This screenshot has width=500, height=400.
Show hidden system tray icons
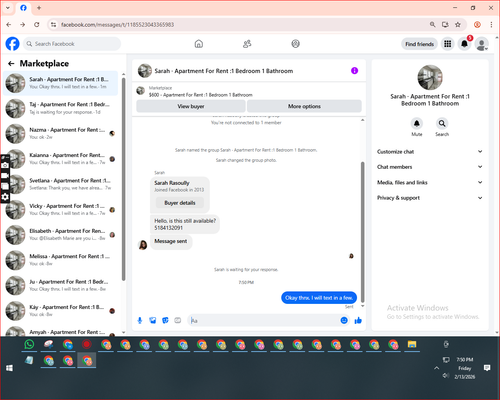436,368
